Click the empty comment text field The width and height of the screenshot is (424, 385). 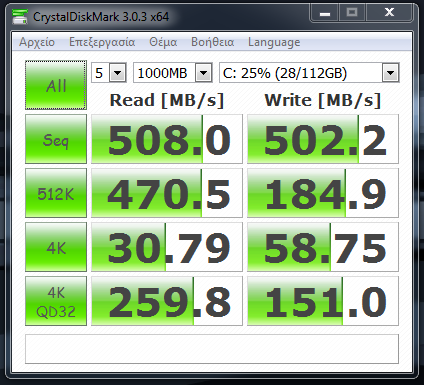(212, 349)
